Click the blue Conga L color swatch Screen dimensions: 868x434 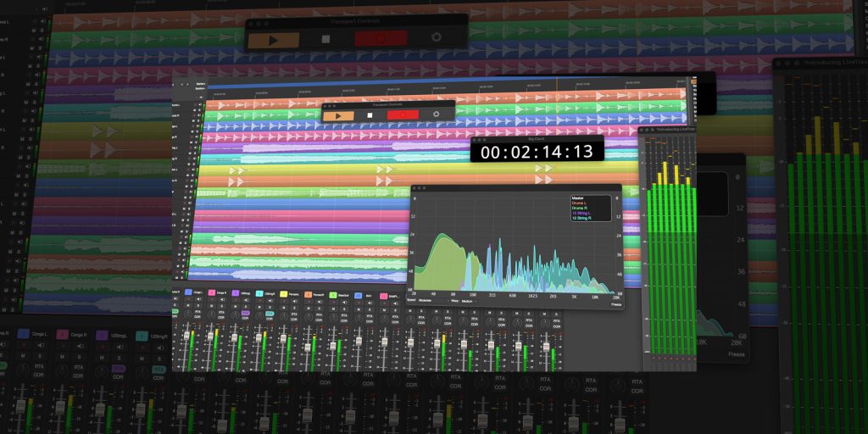click(x=188, y=292)
